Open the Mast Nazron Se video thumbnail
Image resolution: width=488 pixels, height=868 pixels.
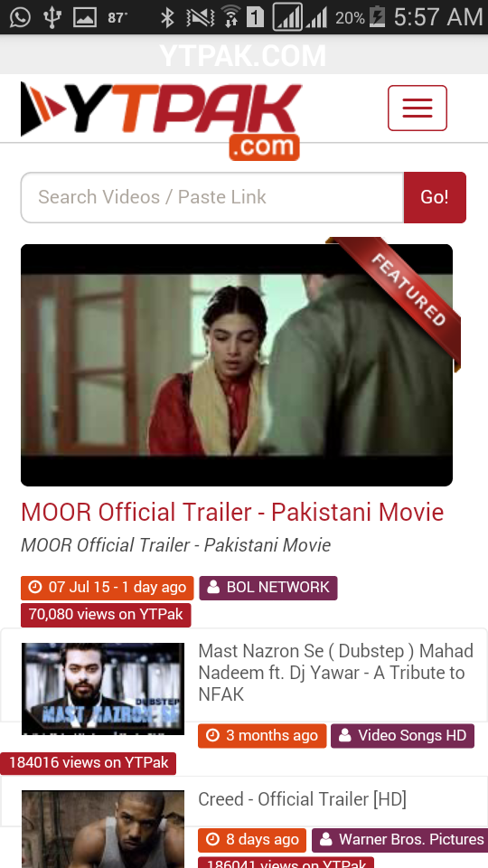click(103, 689)
